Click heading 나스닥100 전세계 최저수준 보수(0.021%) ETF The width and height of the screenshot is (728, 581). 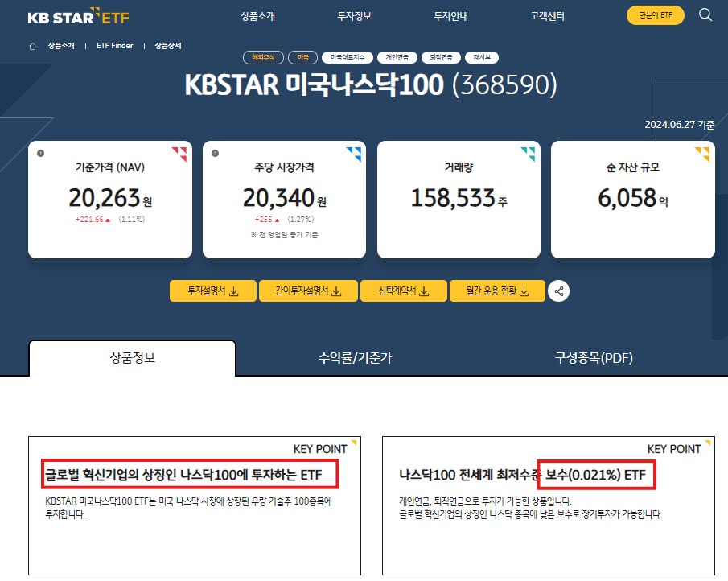[522, 475]
